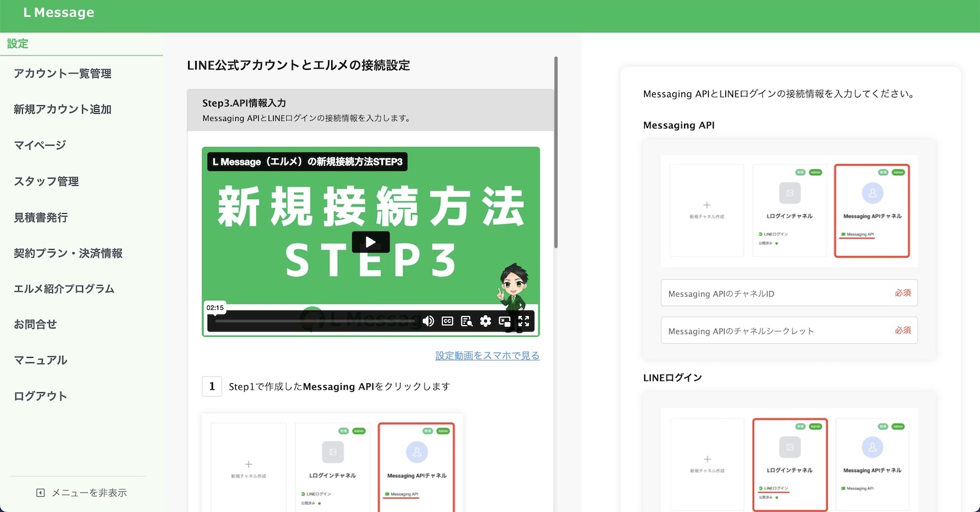The height and width of the screenshot is (512, 980).
Task: Focus Messaging APIのチャネルシークレット field
Action: tap(789, 330)
